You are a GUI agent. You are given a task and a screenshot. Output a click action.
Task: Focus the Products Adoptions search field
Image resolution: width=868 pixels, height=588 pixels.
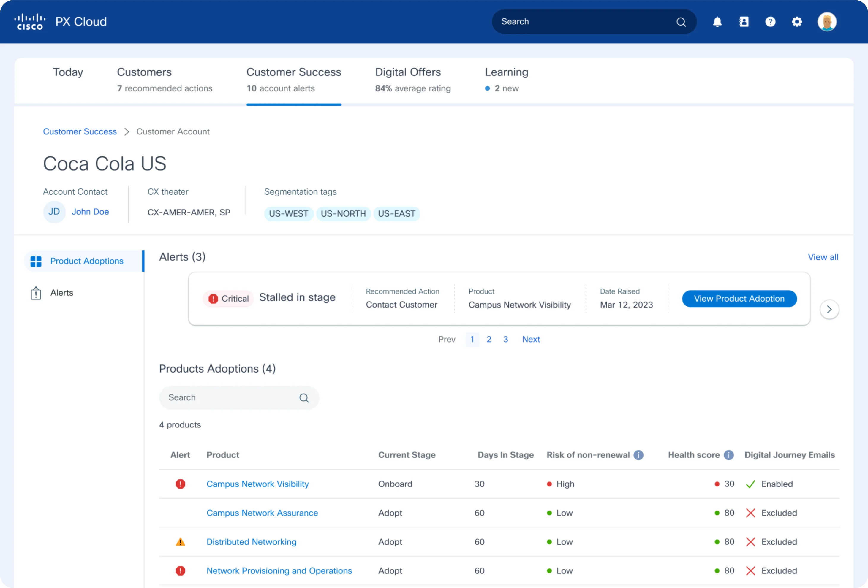pos(239,398)
